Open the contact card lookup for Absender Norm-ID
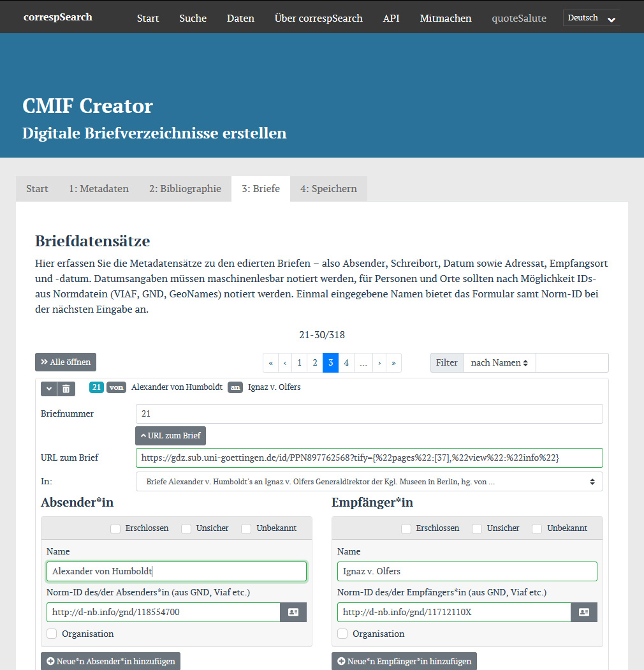The width and height of the screenshot is (644, 670). coord(293,612)
